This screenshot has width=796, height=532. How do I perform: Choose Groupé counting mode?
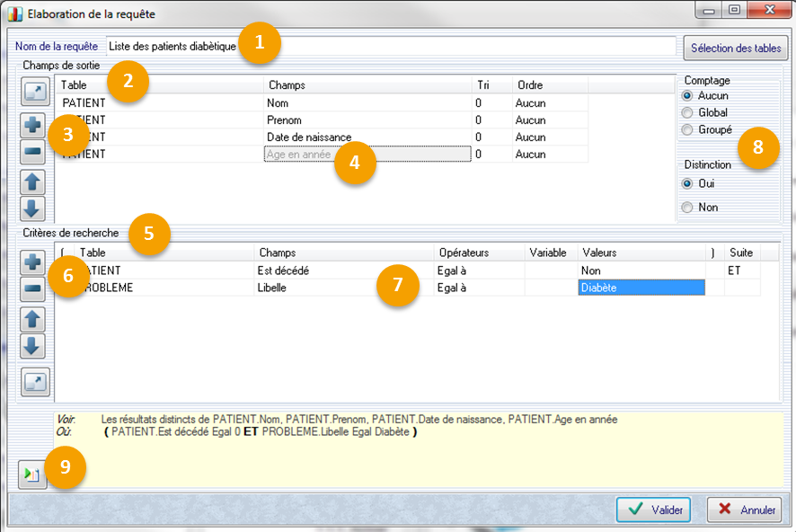click(688, 129)
